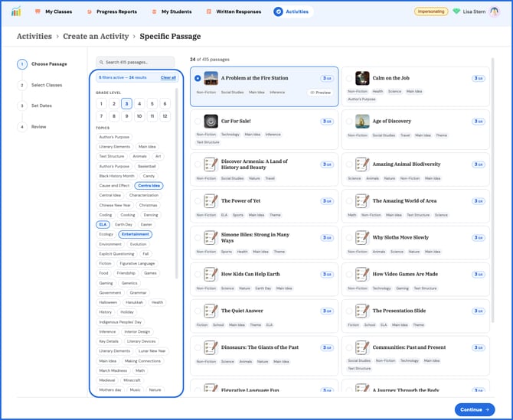The width and height of the screenshot is (513, 420).
Task: Select the A Problem at the Fire Station radio
Action: tap(198, 78)
